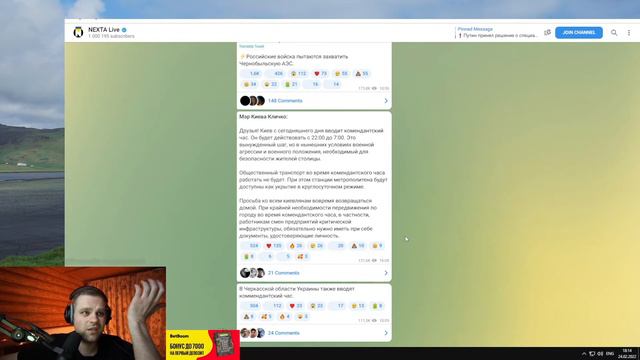Image resolution: width=640 pixels, height=360 pixels.
Task: Expand the 24 Comments chevron arrow
Action: pyautogui.click(x=386, y=333)
